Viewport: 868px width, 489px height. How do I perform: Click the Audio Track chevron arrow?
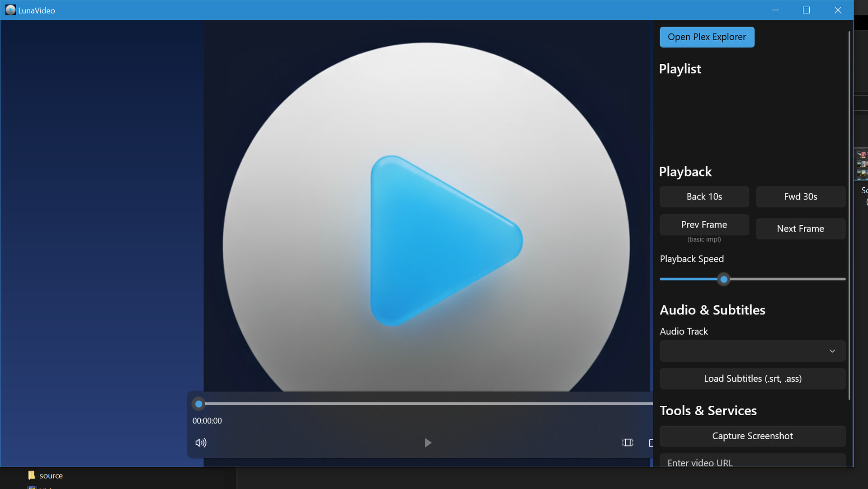[x=832, y=351]
